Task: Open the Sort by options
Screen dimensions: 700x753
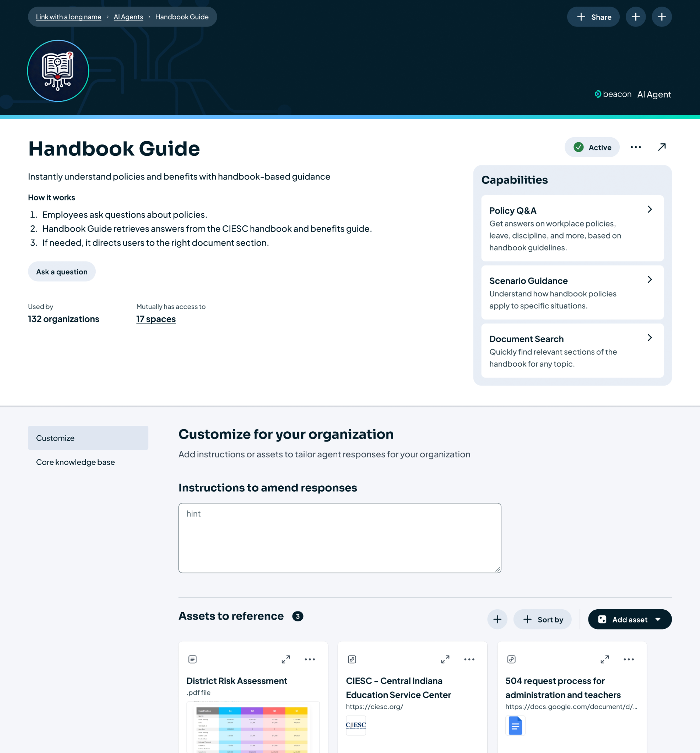Action: coord(542,620)
